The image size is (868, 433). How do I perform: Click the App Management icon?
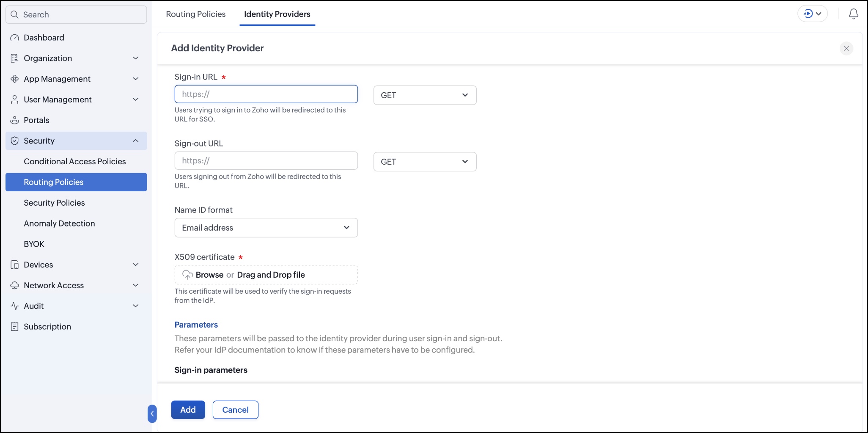pyautogui.click(x=14, y=79)
